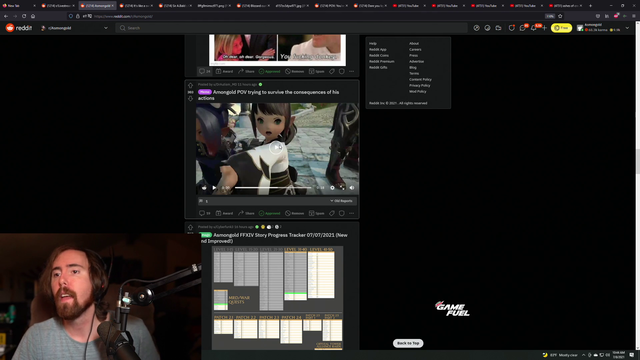
Task: Open the second circular header icon next to Popular
Action: [x=487, y=28]
